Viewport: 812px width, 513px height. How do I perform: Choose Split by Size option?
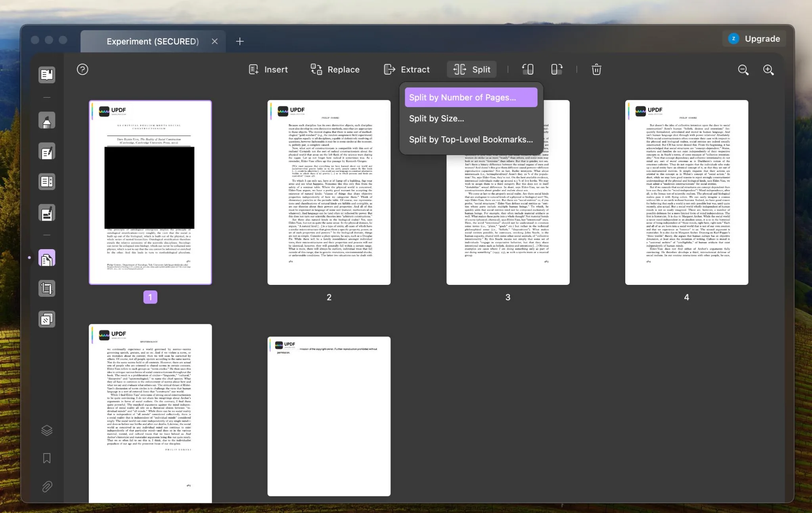471,119
